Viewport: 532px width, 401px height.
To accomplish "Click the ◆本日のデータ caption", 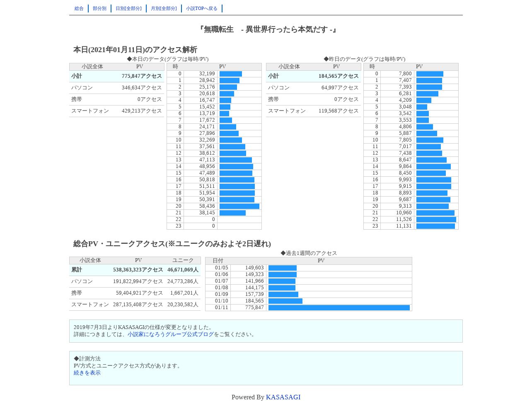I will (x=168, y=59).
